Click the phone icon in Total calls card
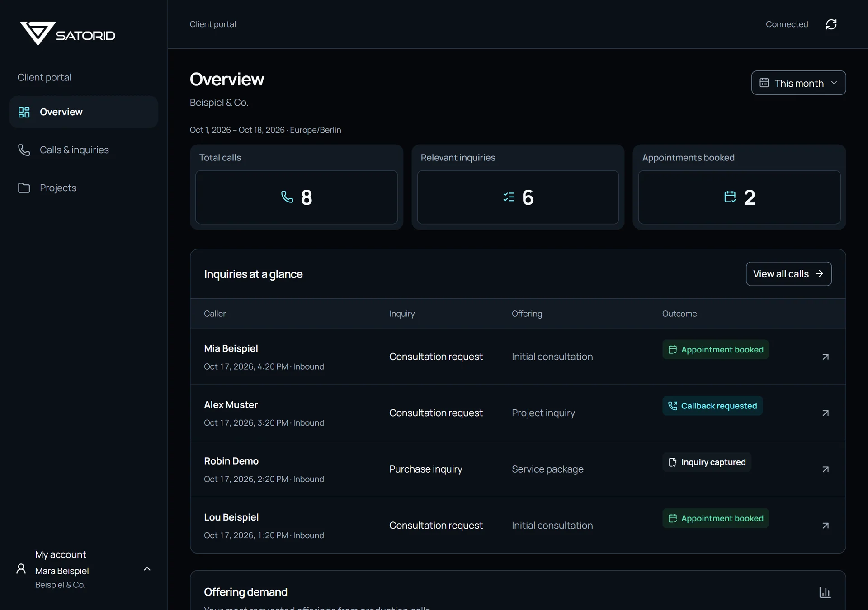868x610 pixels. pos(287,197)
